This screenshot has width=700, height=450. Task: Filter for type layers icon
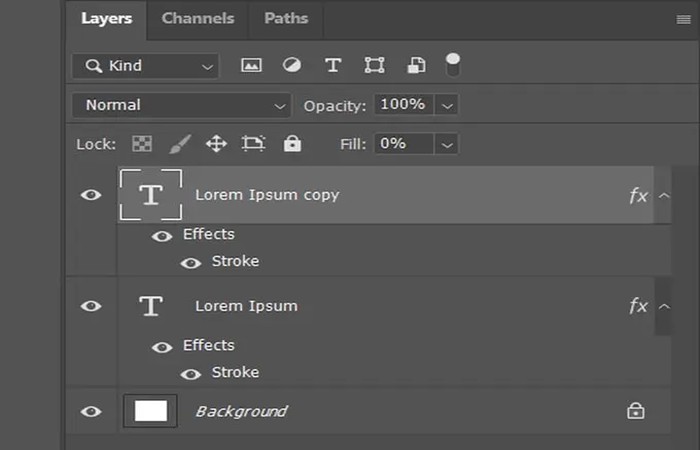[x=333, y=66]
